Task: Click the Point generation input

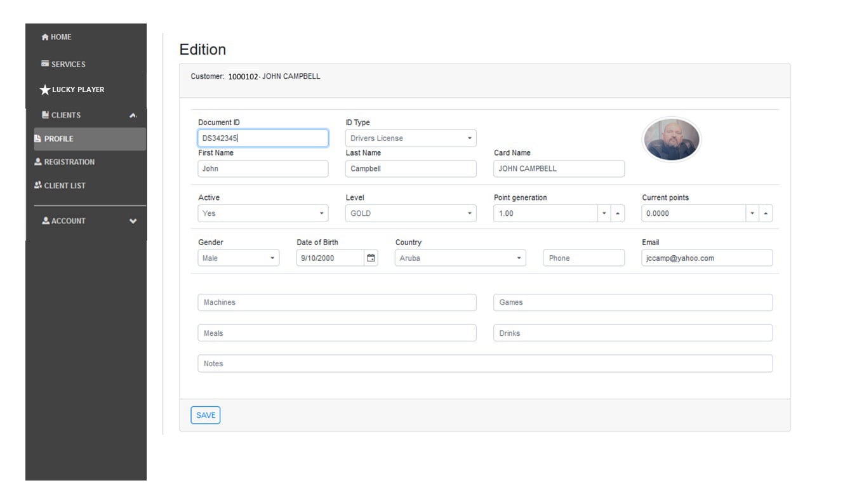Action: tap(546, 213)
